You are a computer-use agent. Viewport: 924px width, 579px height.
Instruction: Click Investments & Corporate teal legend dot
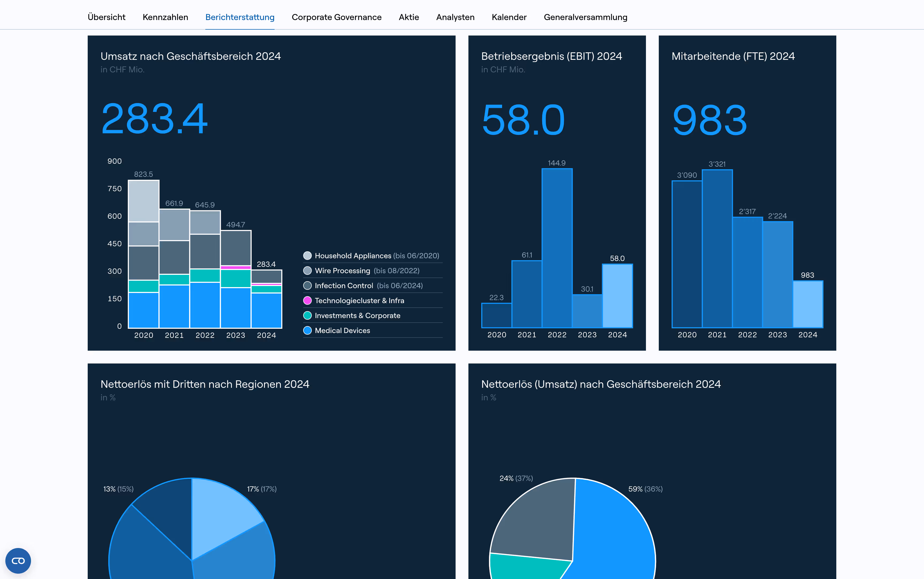(x=307, y=316)
